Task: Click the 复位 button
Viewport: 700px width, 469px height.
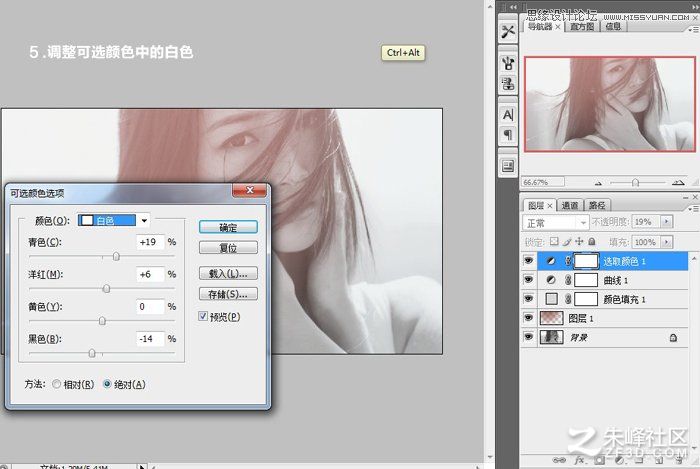Action: click(228, 248)
